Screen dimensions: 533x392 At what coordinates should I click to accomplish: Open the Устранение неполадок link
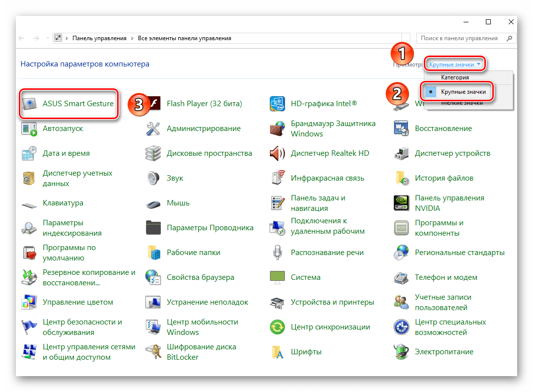tap(207, 302)
